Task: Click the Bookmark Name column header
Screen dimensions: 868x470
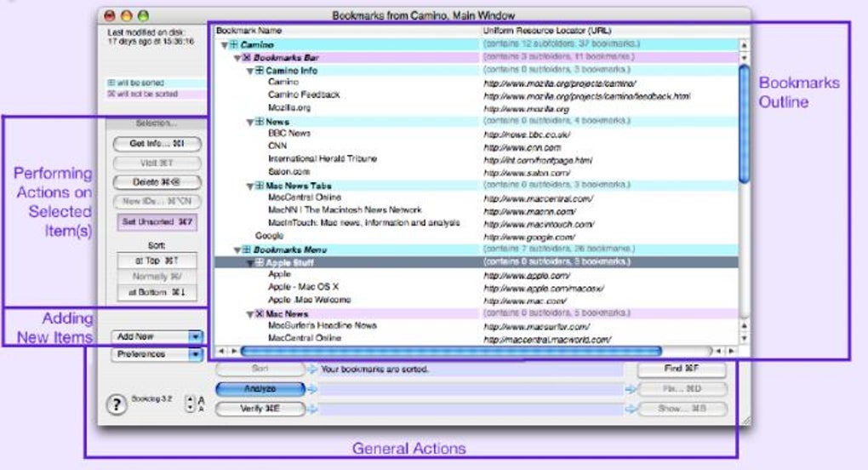Action: coord(249,31)
